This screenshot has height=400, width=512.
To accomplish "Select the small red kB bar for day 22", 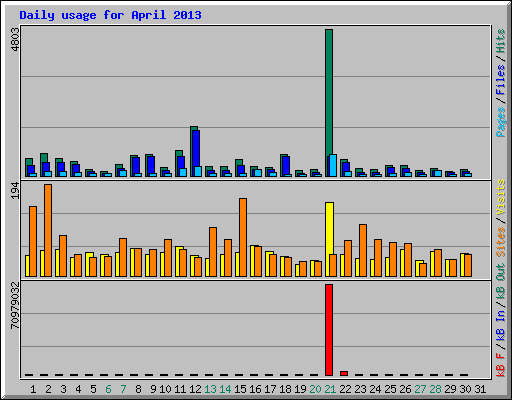I will tap(344, 373).
